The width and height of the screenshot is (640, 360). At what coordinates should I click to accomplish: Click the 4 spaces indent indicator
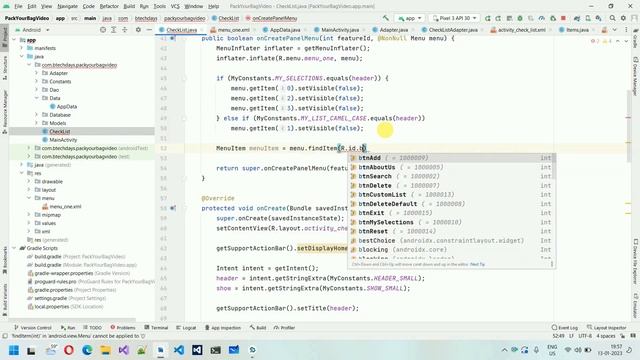[x=606, y=336]
